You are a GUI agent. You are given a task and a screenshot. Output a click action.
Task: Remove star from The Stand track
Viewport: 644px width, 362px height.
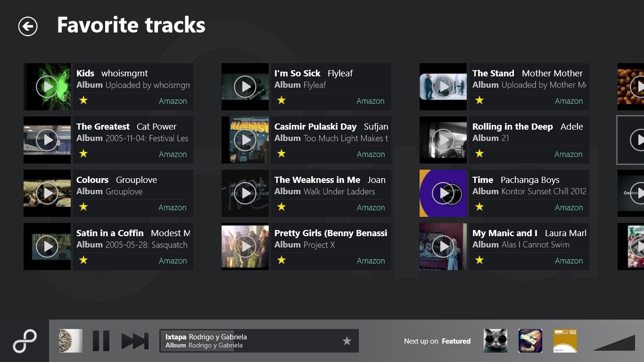[x=479, y=100]
